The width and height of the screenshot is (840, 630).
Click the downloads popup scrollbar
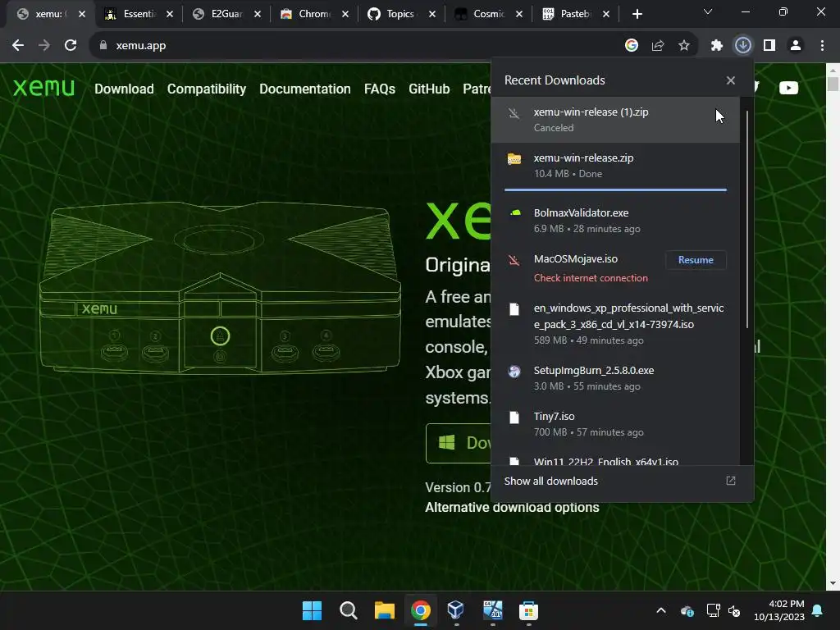746,220
